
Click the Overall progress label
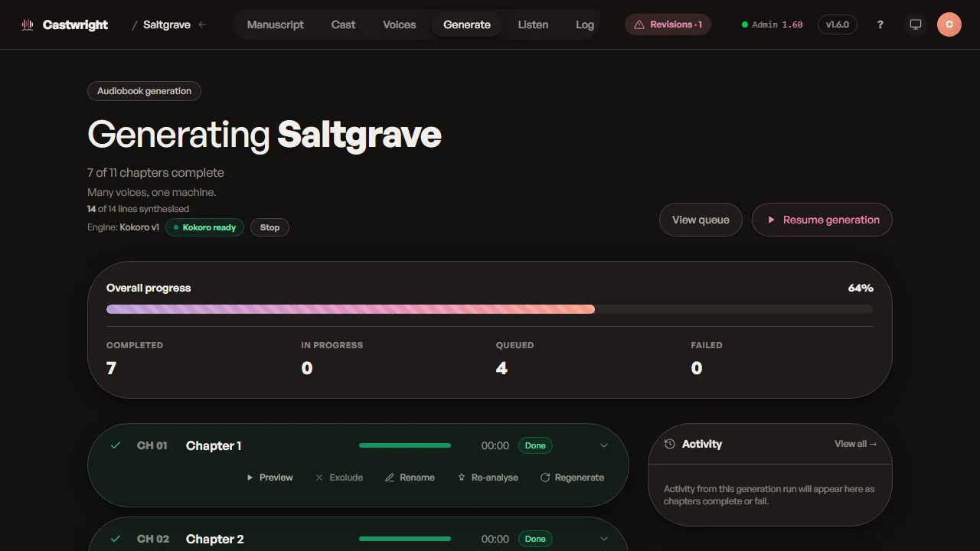(149, 288)
